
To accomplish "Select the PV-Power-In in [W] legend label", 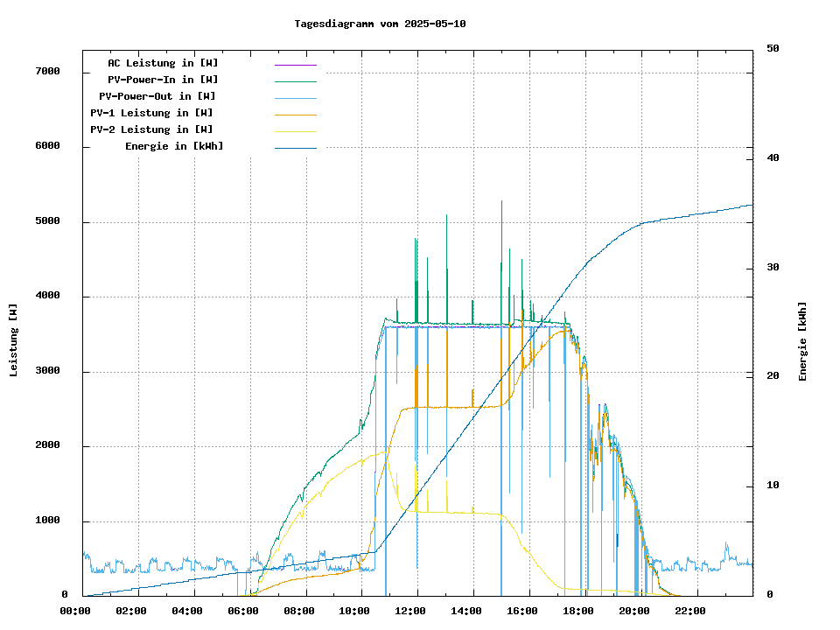I will coord(169,80).
